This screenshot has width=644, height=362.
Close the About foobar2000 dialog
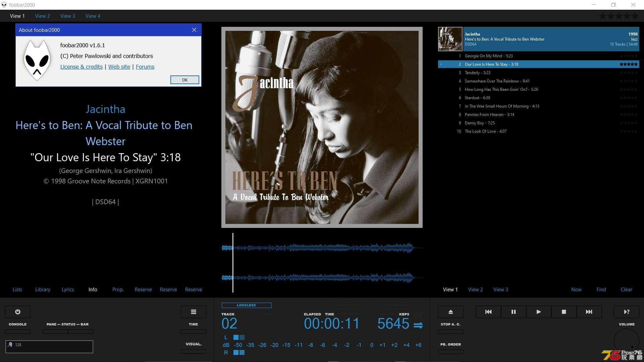194,30
